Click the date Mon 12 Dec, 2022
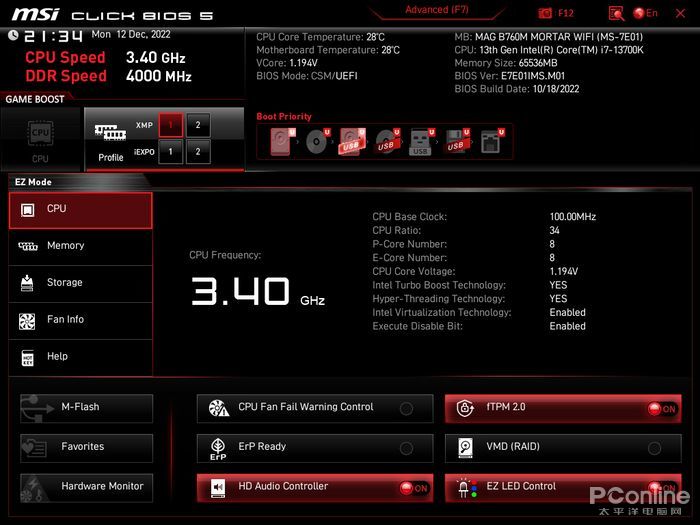The image size is (700, 525). pyautogui.click(x=131, y=34)
